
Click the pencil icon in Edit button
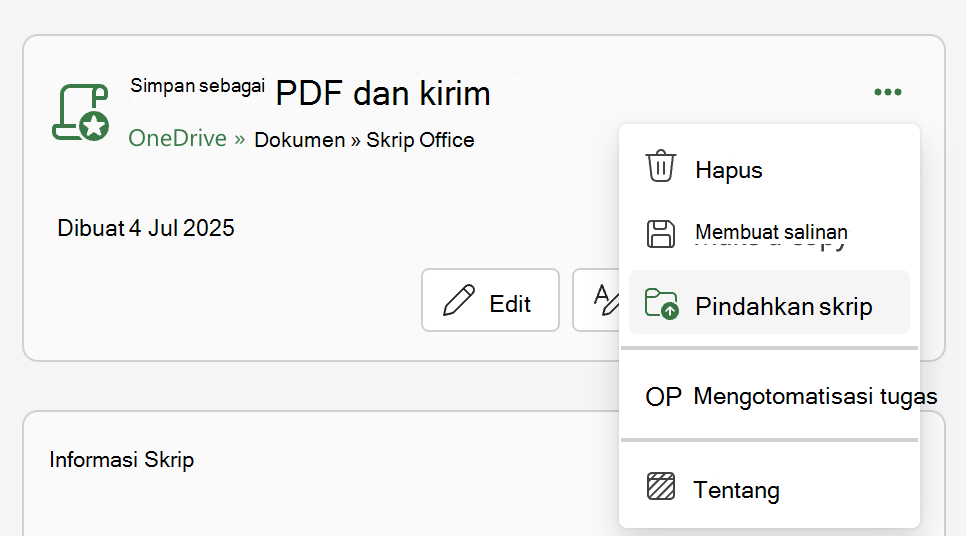click(459, 300)
